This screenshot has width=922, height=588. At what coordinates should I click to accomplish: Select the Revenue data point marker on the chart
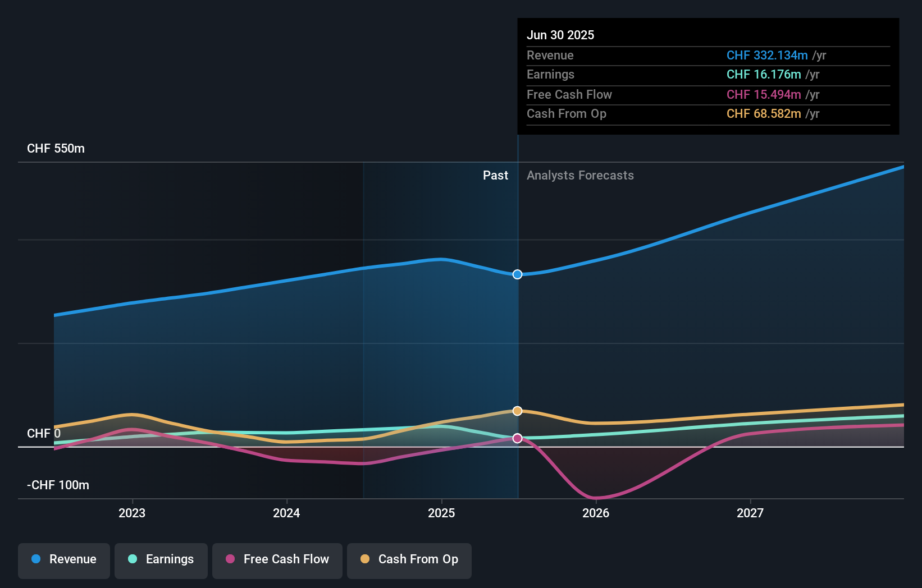click(x=517, y=274)
